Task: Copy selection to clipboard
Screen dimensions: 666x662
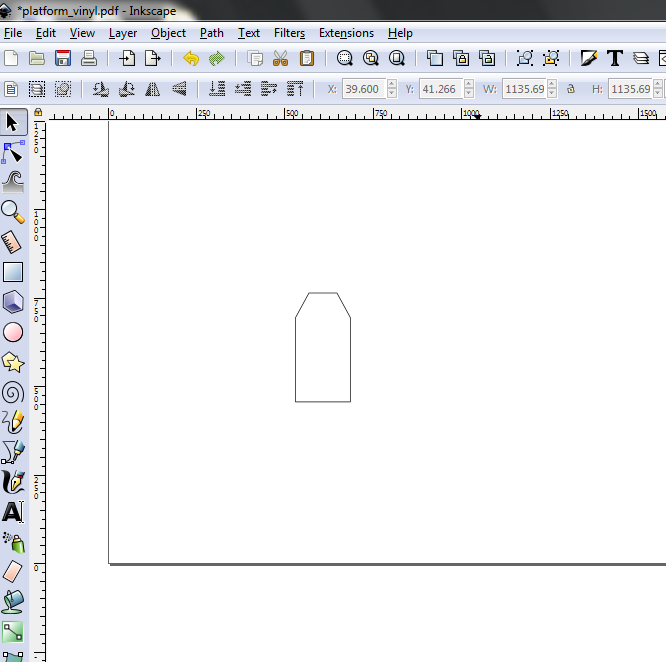Action: (x=255, y=58)
